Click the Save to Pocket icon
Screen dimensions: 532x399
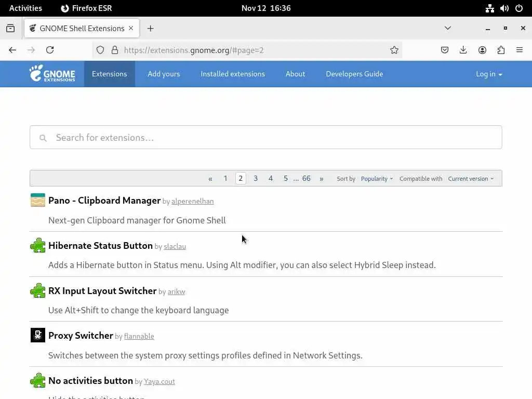(x=445, y=50)
